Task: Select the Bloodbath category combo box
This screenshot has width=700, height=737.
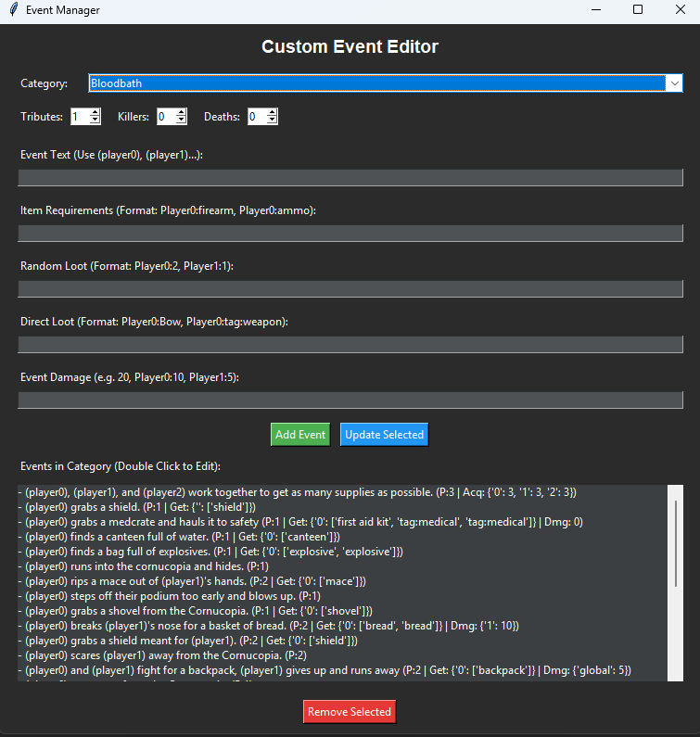Action: tap(386, 83)
